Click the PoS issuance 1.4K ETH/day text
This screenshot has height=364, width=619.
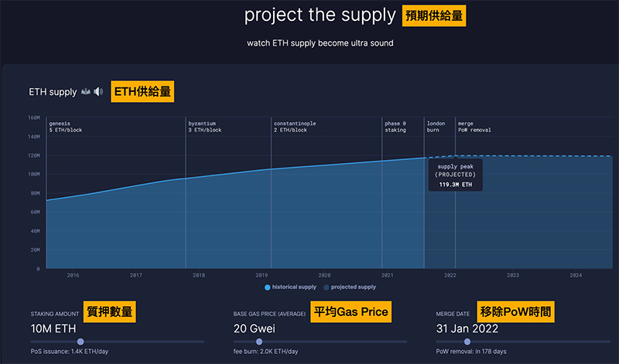(70, 352)
